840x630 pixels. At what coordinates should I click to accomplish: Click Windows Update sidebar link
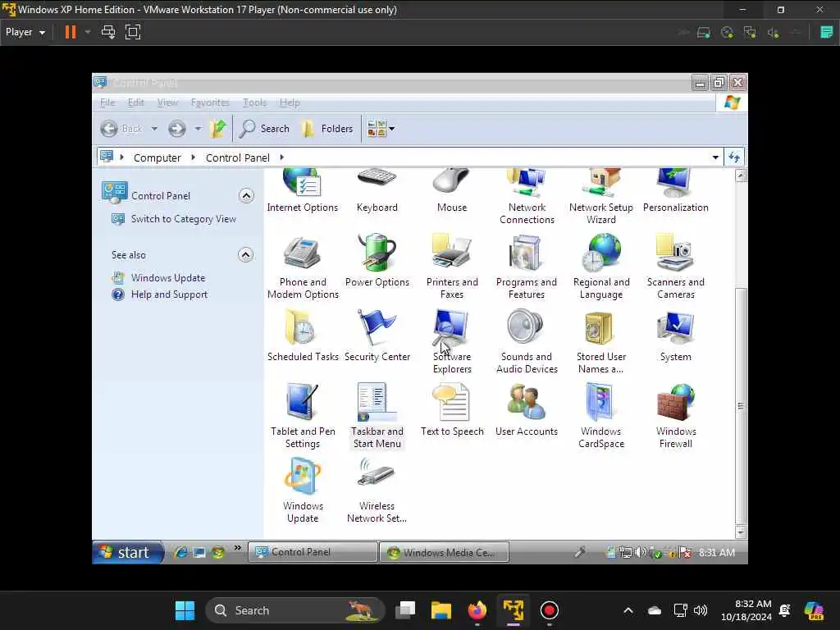pos(168,278)
